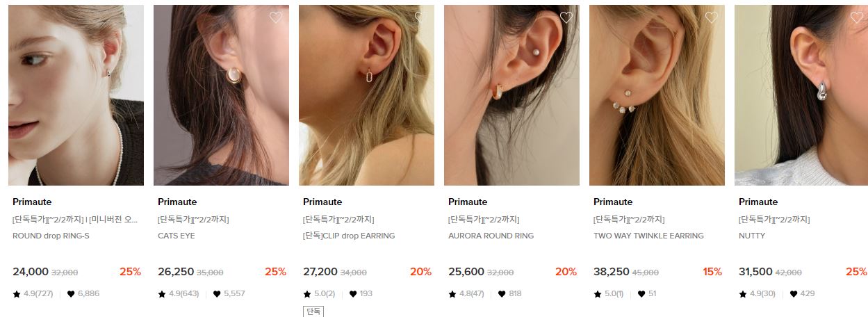Viewport: 868px width, 317px height.
Task: Toggle wishlist heart on CATS EYE image
Action: pos(276,17)
